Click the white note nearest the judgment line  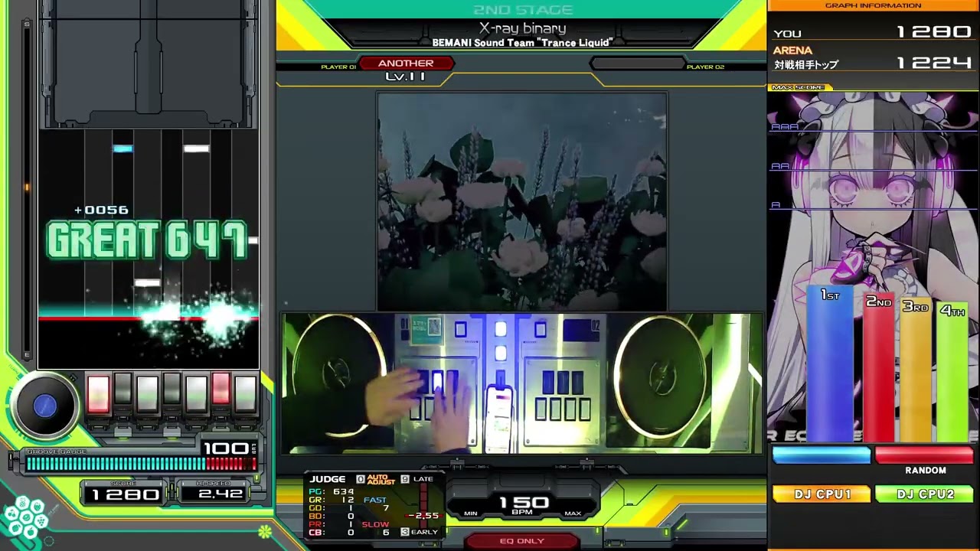[148, 283]
